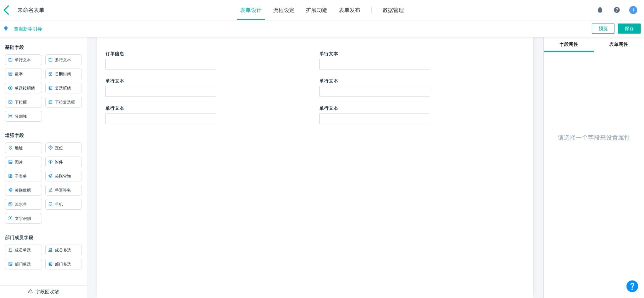Viewport: 644px width, 298px height.
Task: Click the 订单信息 input box
Action: [161, 64]
